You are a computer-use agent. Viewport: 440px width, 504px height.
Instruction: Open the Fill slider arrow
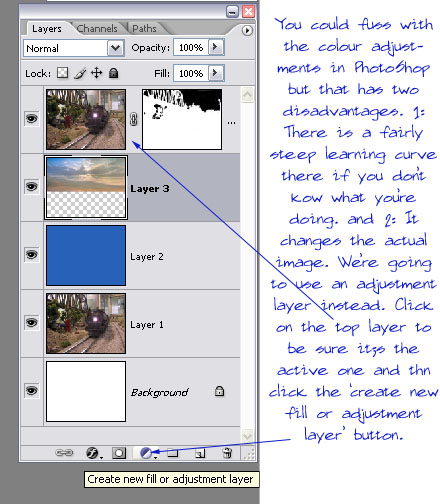[x=216, y=72]
